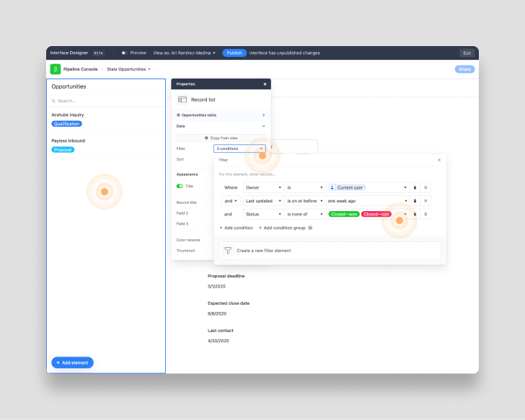This screenshot has width=525, height=420.
Task: Open the 'is on or before' operator dropdown
Action: (x=305, y=201)
